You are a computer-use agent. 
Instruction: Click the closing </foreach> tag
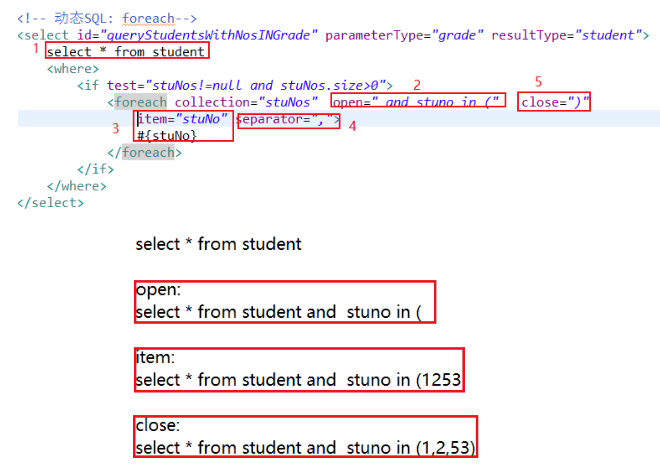point(146,152)
